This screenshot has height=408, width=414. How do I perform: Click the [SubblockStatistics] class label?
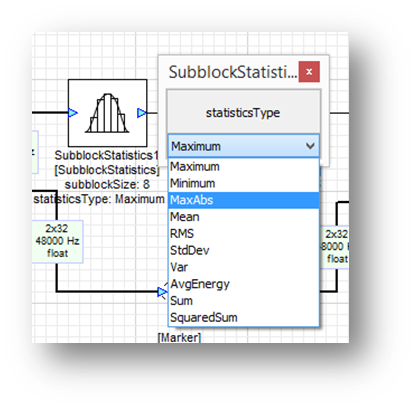(x=107, y=170)
